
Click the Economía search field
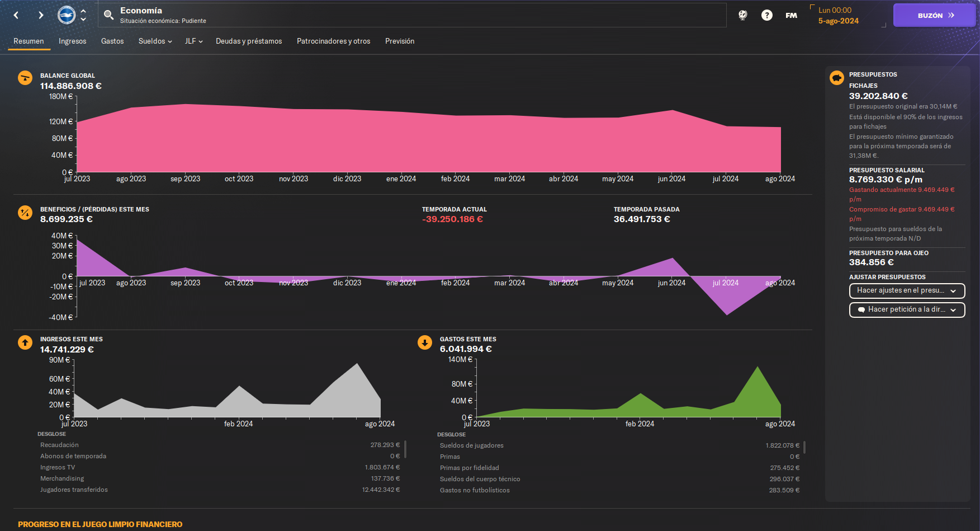coord(413,15)
